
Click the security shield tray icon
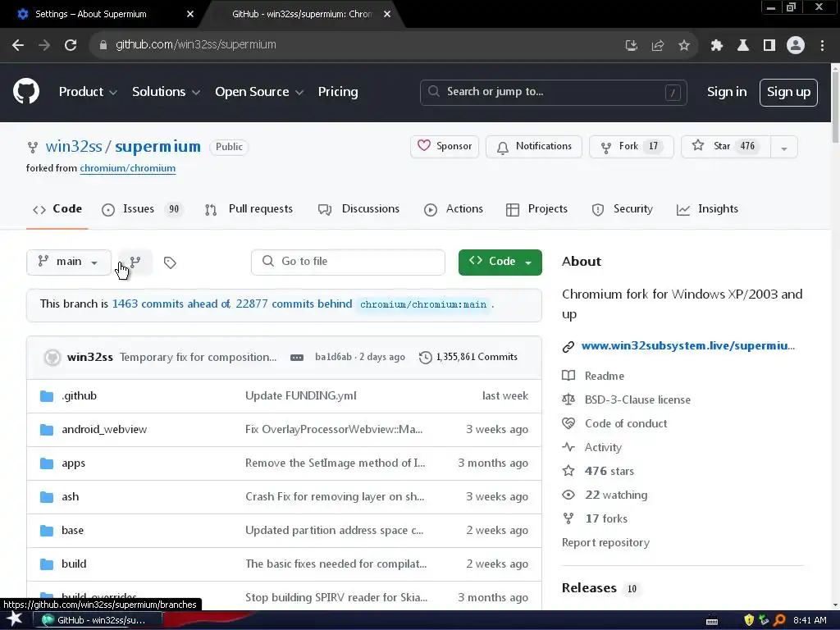[749, 620]
